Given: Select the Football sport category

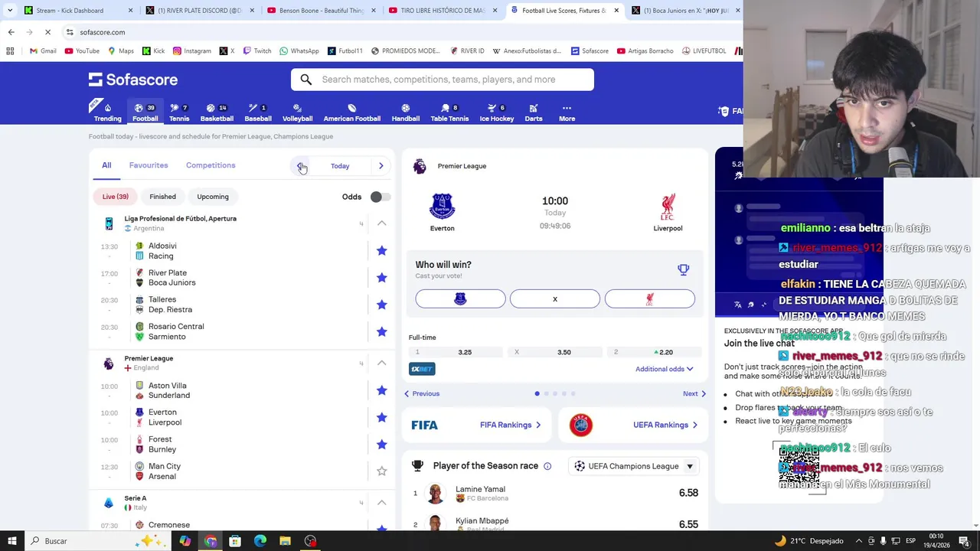Looking at the screenshot, I should [x=145, y=112].
